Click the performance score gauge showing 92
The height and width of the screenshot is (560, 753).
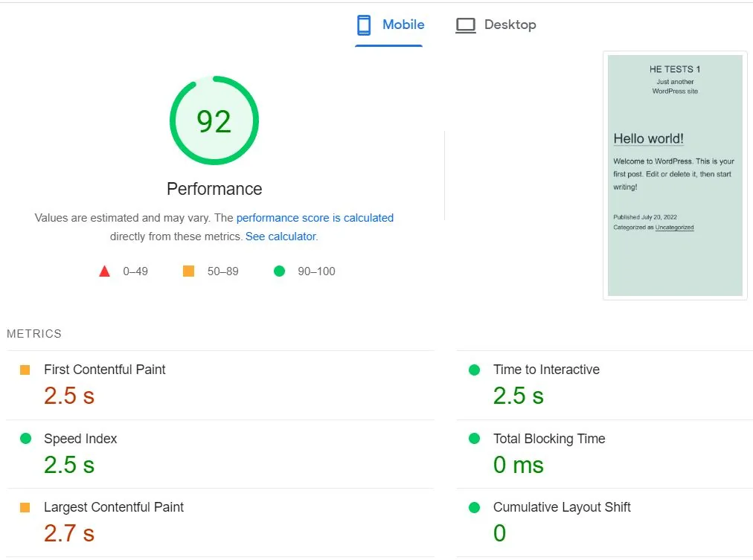214,120
